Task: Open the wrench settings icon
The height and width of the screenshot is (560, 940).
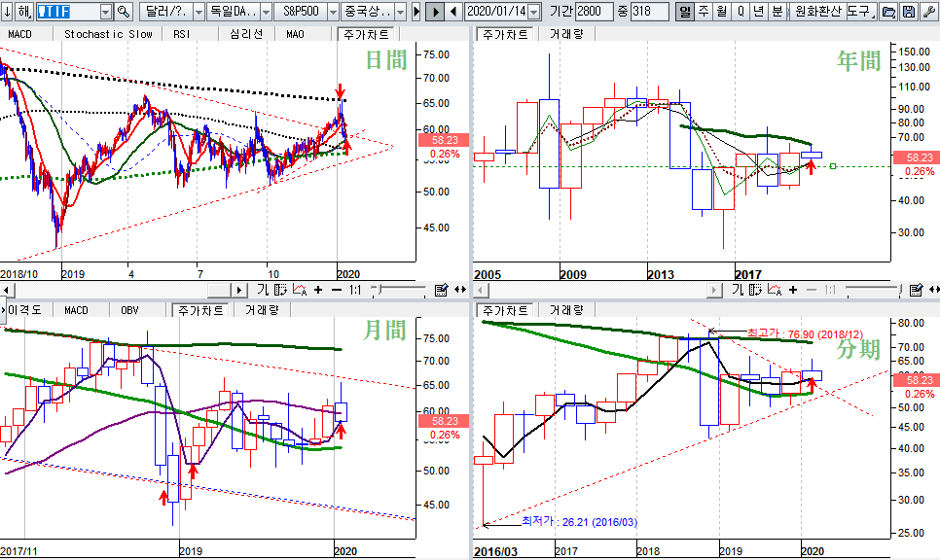Action: [x=929, y=11]
